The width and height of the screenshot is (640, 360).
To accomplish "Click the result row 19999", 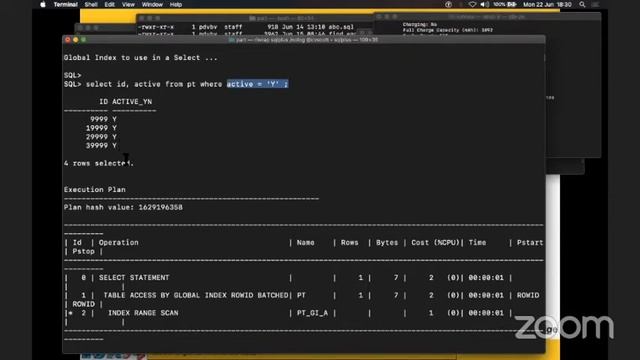I will pos(101,128).
